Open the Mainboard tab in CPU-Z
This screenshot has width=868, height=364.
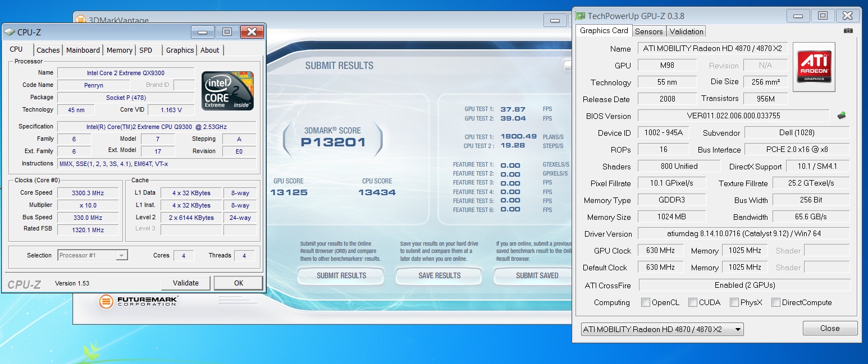coord(83,50)
